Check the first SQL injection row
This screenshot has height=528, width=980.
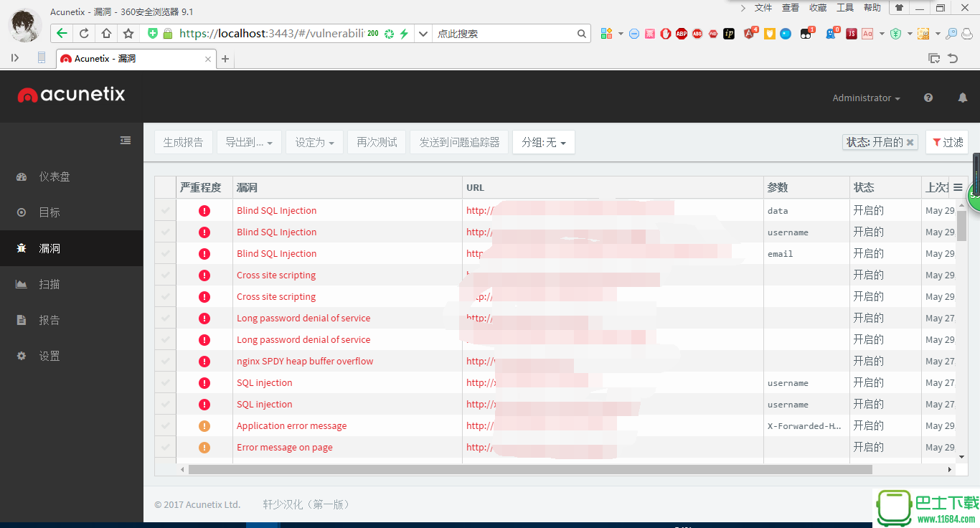[x=166, y=382]
